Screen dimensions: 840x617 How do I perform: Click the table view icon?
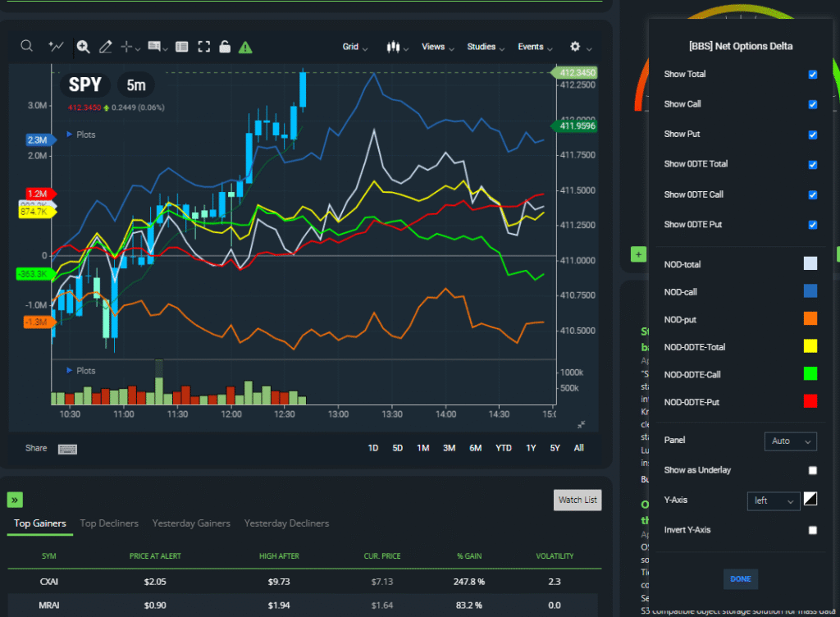[x=181, y=47]
